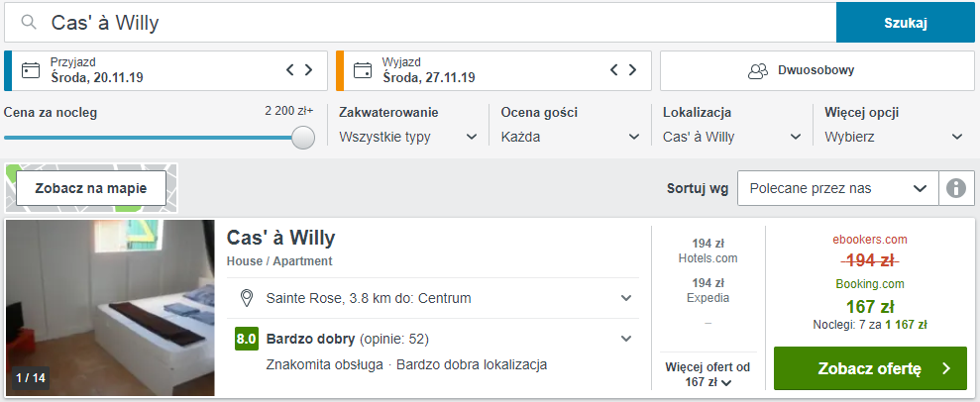Click the check-in calendar icon
The height and width of the screenshot is (402, 980).
tap(31, 70)
